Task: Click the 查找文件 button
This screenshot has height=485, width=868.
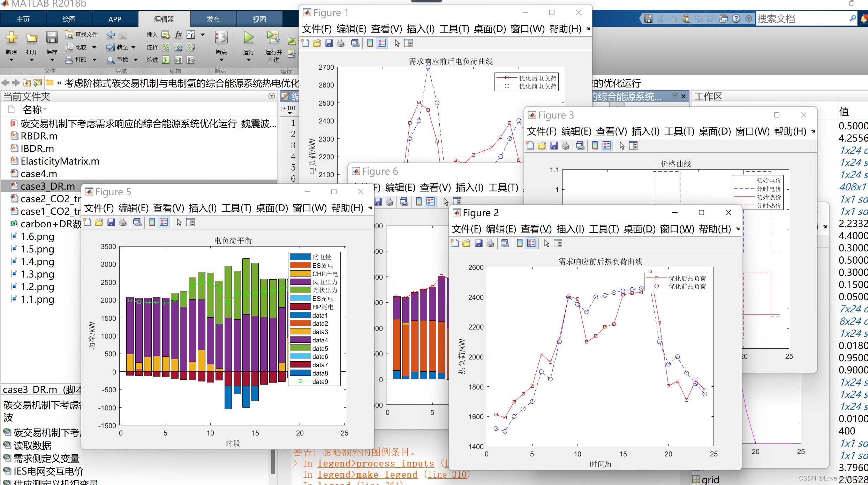Action: point(82,35)
